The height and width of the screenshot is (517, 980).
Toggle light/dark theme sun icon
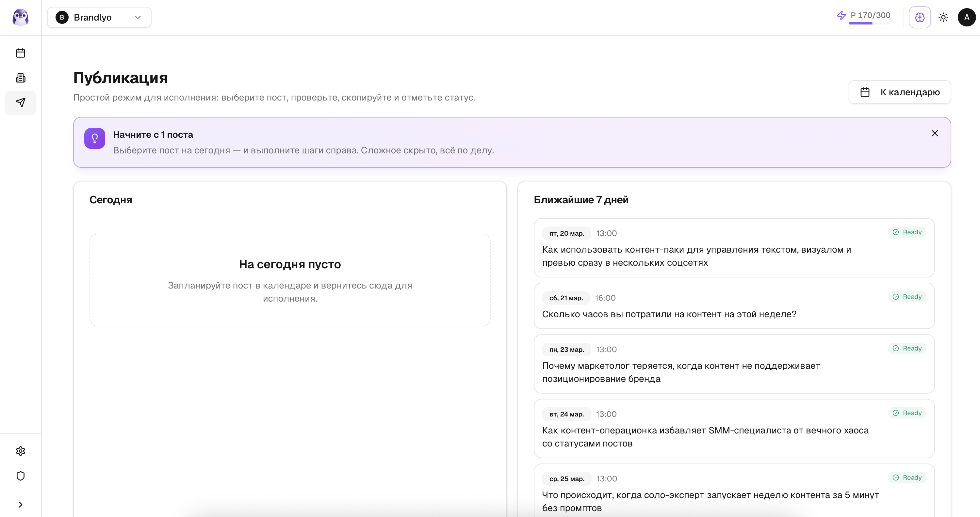tap(943, 18)
